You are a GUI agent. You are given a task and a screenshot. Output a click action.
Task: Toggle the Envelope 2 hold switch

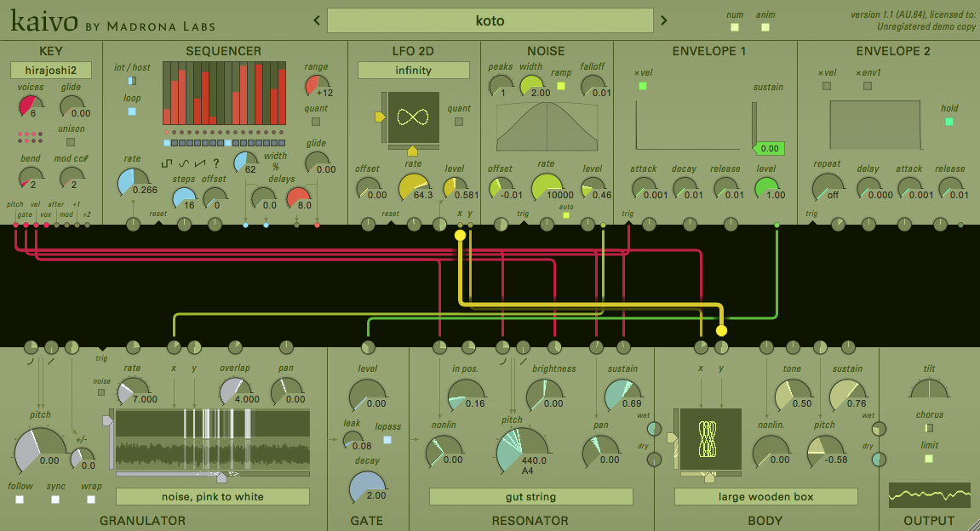point(949,122)
